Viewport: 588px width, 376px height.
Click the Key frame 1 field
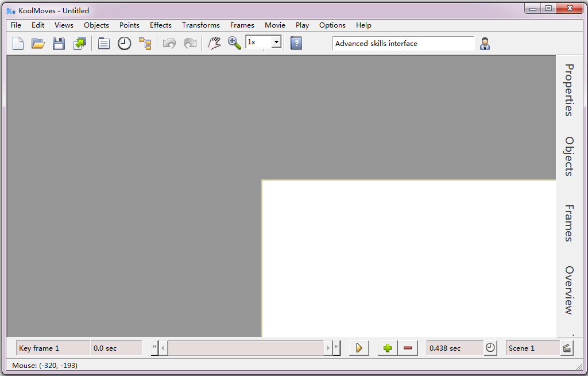53,348
